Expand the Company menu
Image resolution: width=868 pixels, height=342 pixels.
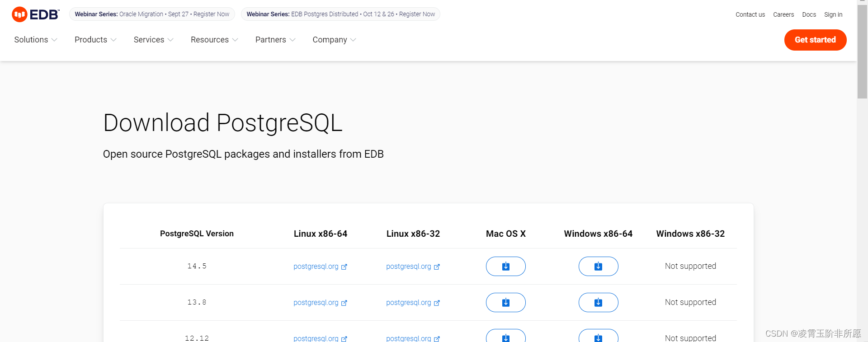(x=334, y=40)
